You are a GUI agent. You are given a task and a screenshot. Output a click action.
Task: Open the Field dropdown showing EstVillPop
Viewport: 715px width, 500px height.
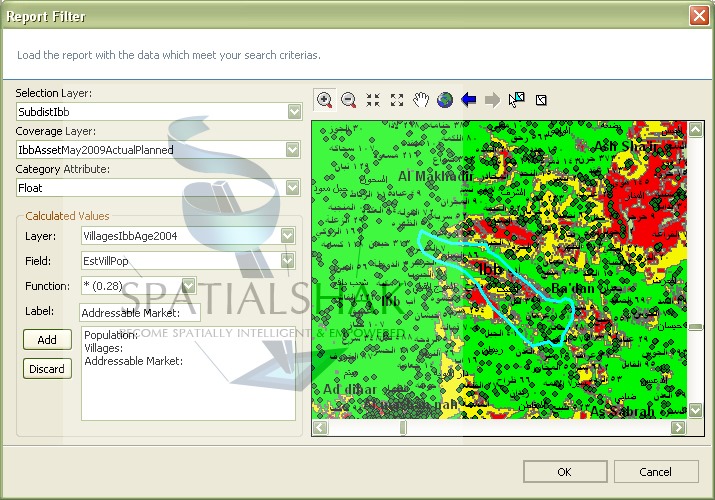click(x=288, y=260)
